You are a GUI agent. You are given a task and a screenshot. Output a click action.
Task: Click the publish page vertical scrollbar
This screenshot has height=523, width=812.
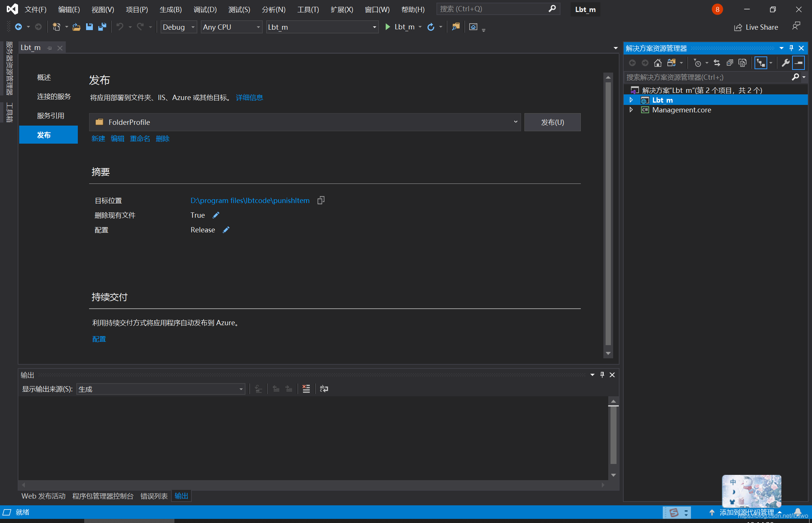click(608, 214)
